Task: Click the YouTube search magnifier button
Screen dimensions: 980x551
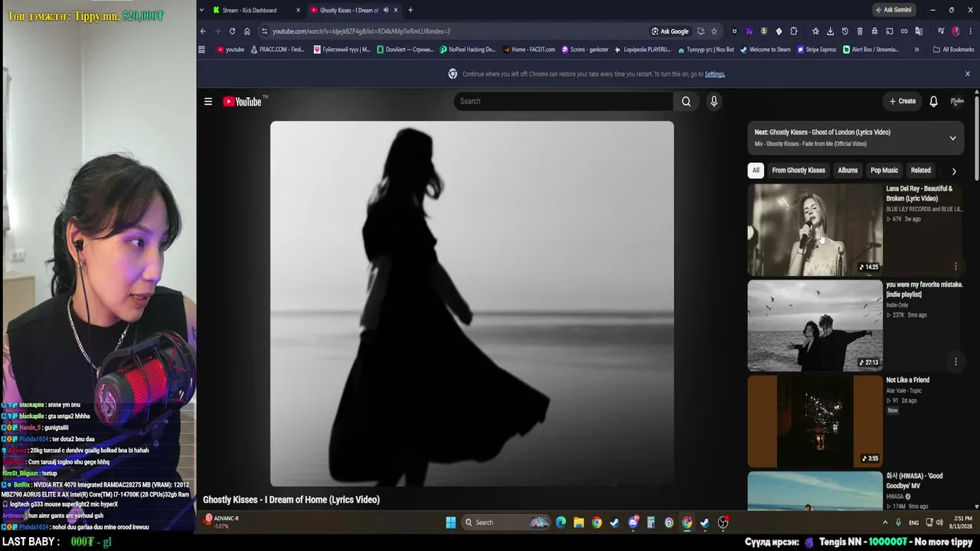Action: tap(686, 101)
